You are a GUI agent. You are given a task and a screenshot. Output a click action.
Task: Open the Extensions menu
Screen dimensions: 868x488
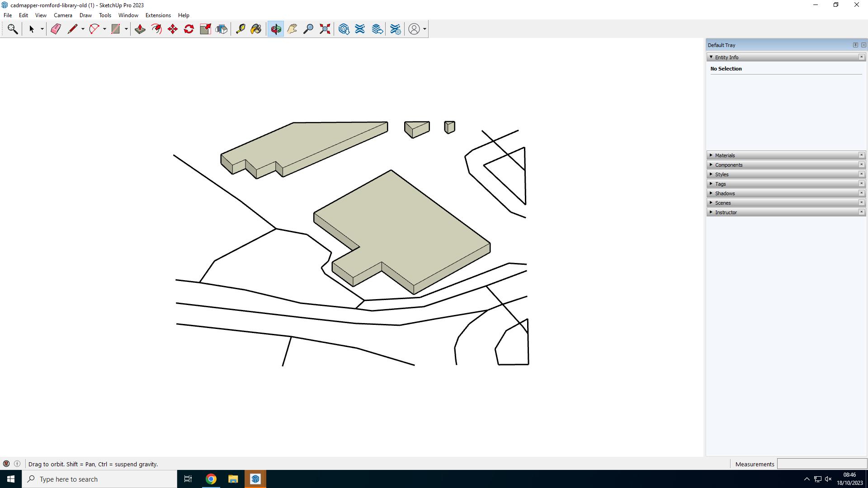[x=158, y=15]
